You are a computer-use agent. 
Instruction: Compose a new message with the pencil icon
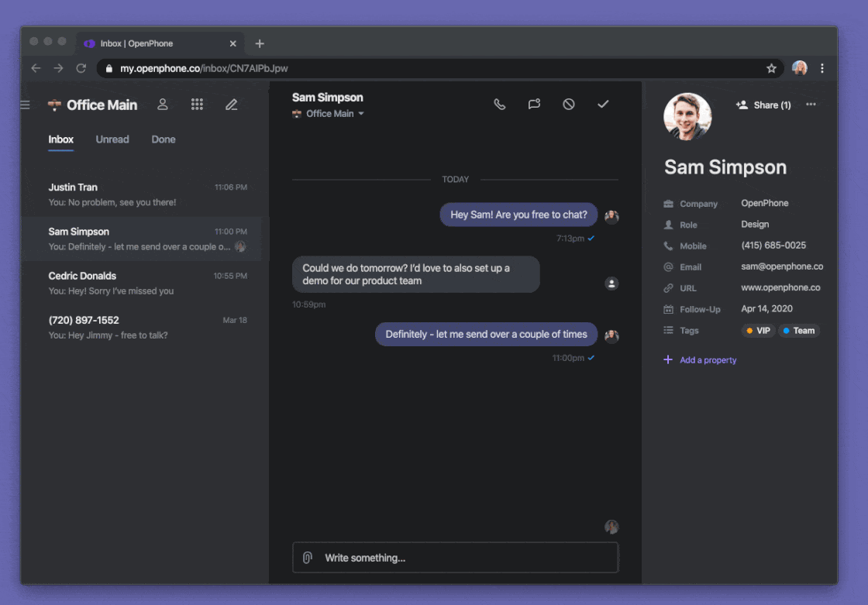[231, 104]
